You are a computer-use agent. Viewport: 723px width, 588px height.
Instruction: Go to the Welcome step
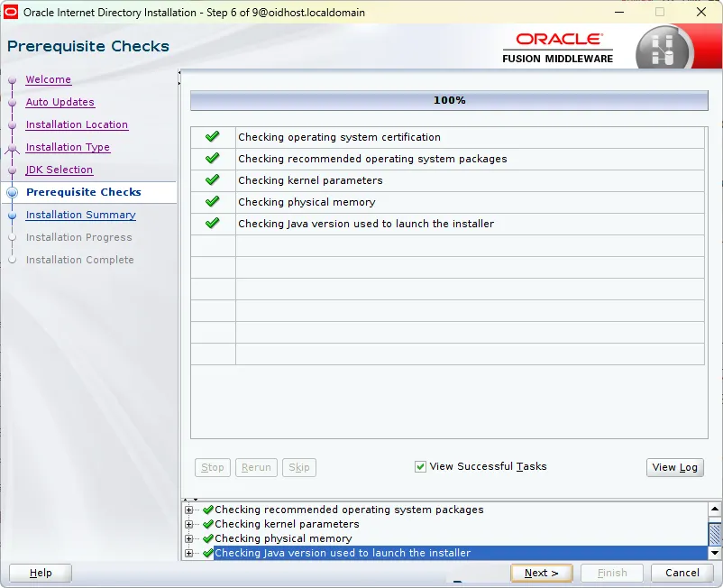point(49,79)
